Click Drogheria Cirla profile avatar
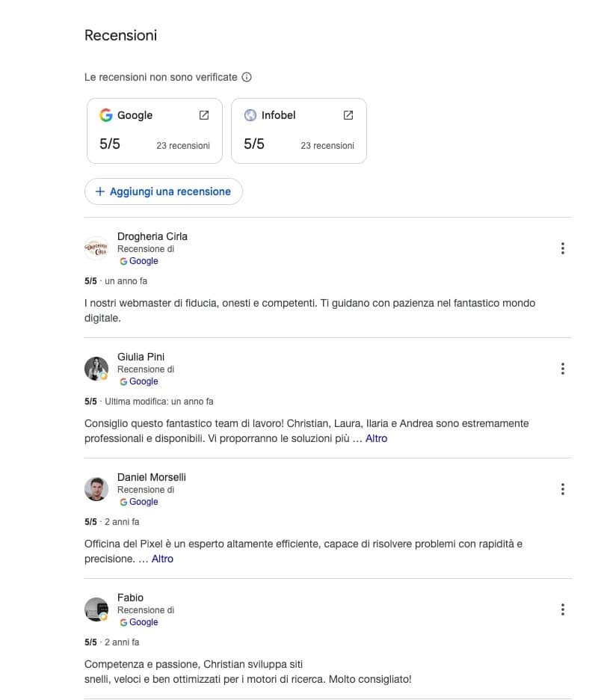Viewport: 601px width, 700px height. pos(96,248)
